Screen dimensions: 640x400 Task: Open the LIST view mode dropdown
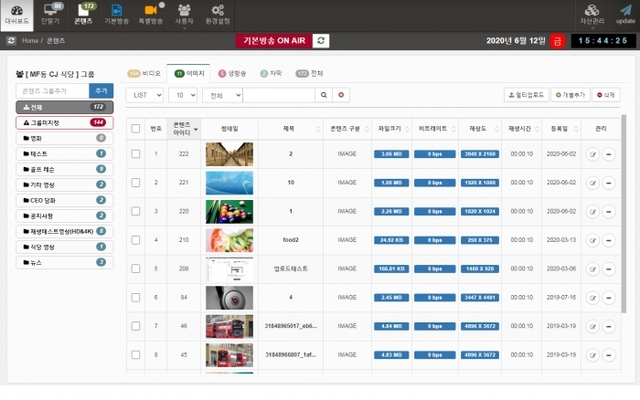(144, 95)
